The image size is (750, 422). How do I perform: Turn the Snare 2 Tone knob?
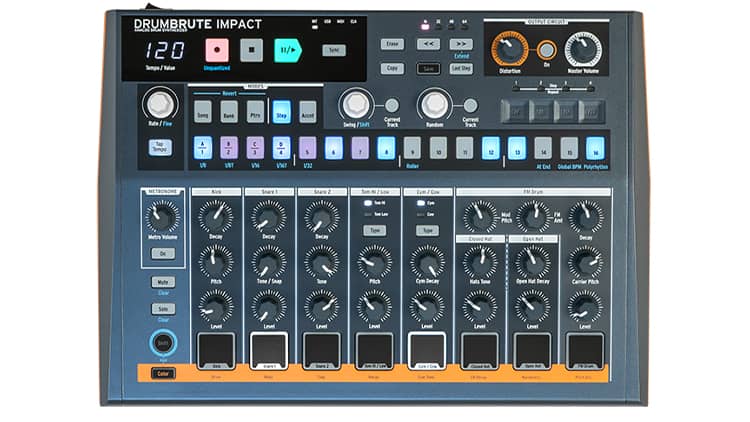coord(321,261)
